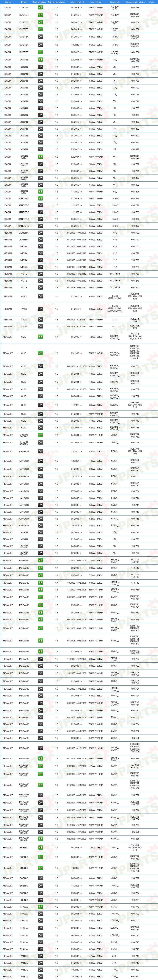Click diesel ON icon for Twingo 03.2007 row
Viewport: 158px width, 980px height.
click(40, 956)
